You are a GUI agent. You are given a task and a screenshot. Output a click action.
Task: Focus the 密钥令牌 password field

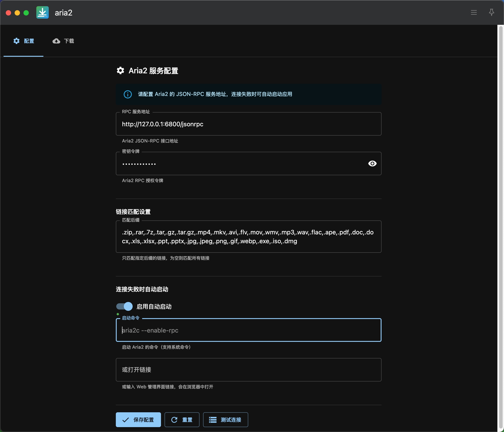[241, 163]
